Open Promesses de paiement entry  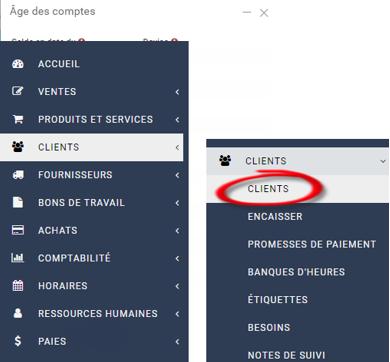point(312,244)
